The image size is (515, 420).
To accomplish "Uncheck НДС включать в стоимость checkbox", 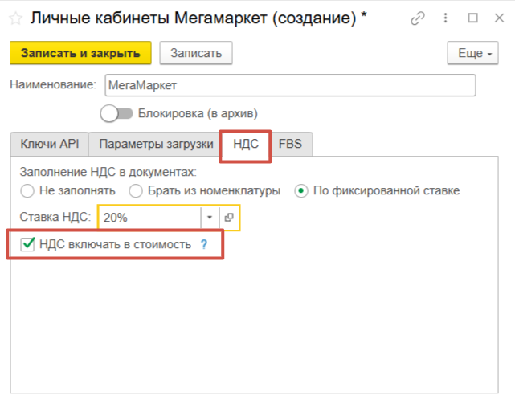I will (27, 244).
